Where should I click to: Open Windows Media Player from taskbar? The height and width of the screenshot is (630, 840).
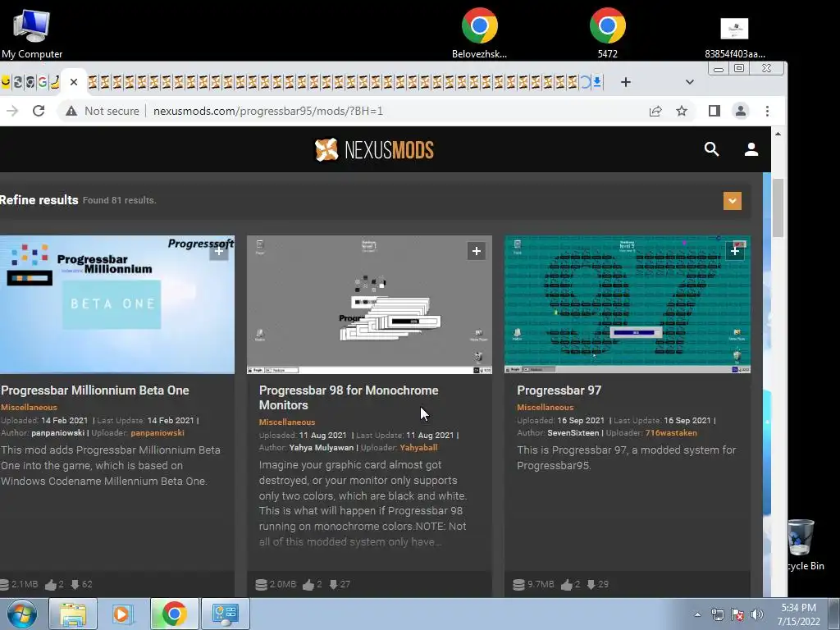tap(123, 614)
